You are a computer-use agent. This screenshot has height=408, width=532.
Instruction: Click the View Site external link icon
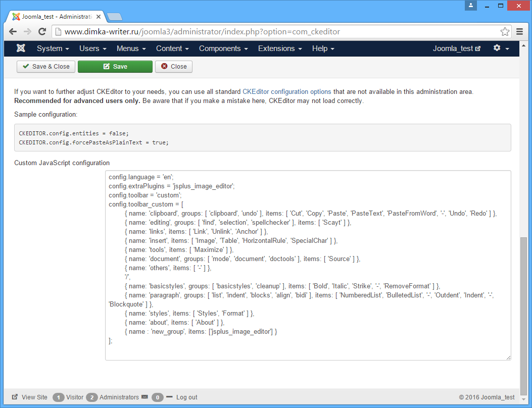pyautogui.click(x=15, y=397)
